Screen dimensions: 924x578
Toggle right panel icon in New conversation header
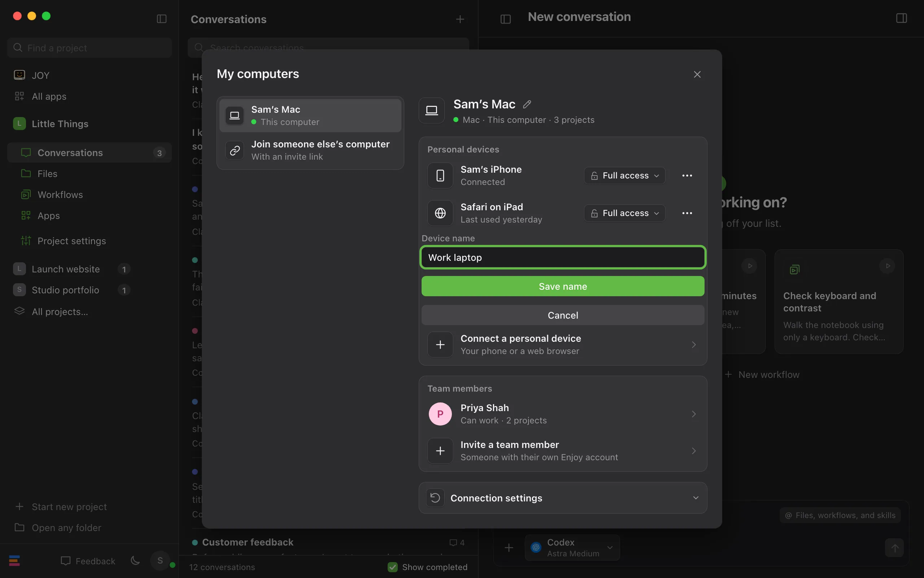coord(902,18)
